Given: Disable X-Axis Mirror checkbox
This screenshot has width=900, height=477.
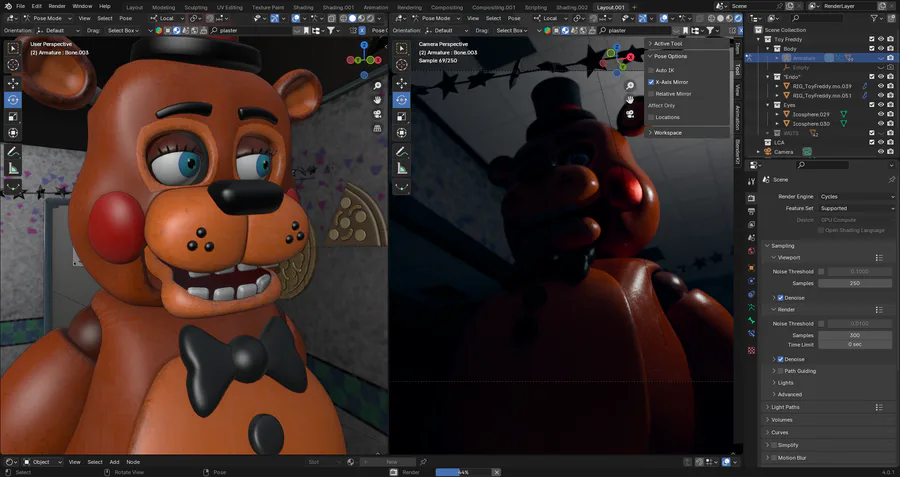Looking at the screenshot, I should point(651,82).
